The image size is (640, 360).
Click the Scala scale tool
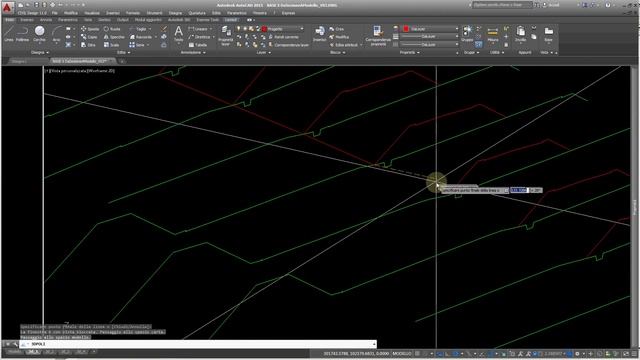[111, 45]
